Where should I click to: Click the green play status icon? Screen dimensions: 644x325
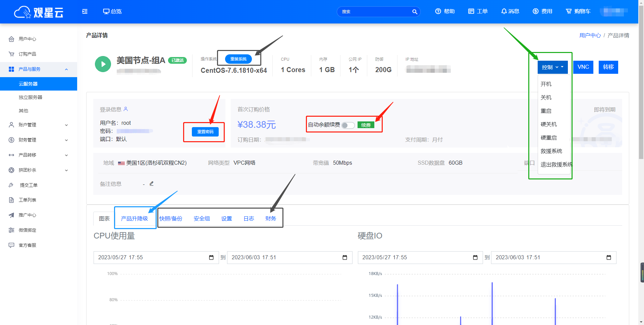click(x=103, y=64)
